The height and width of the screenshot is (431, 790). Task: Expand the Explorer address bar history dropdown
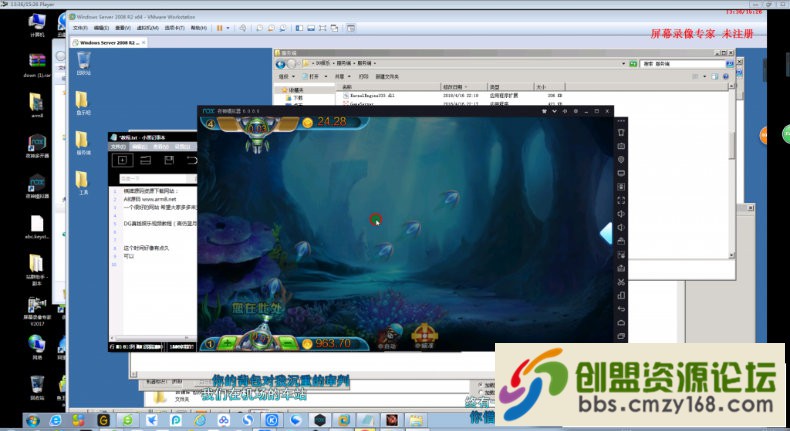pyautogui.click(x=623, y=64)
